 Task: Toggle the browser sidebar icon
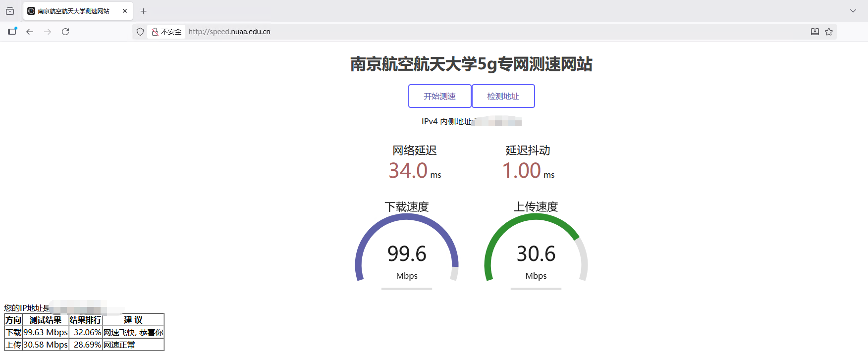[x=12, y=32]
